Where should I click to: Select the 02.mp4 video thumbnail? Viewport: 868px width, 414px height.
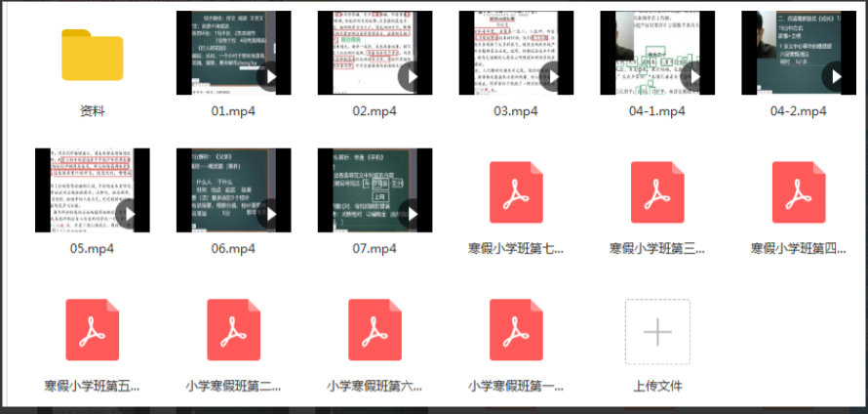pos(375,53)
